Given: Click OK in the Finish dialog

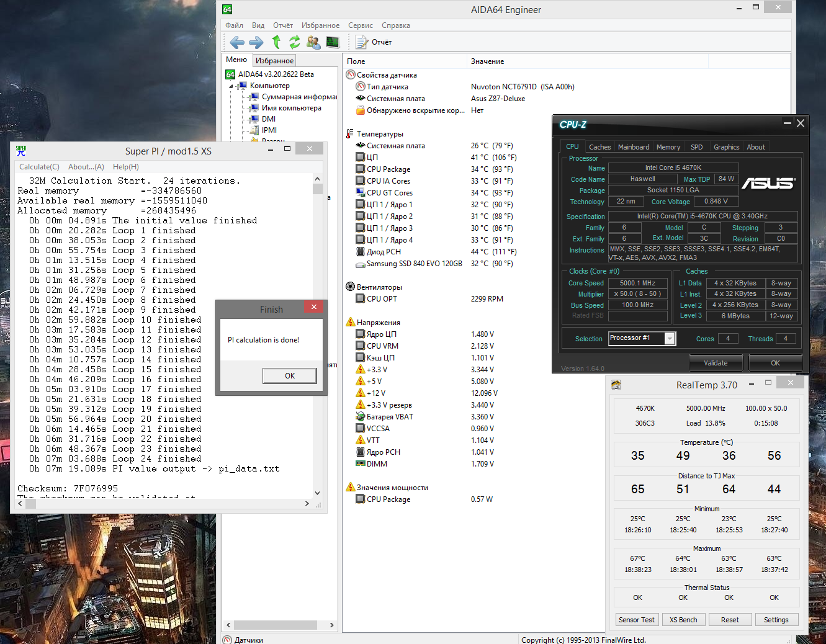Looking at the screenshot, I should click(x=289, y=375).
